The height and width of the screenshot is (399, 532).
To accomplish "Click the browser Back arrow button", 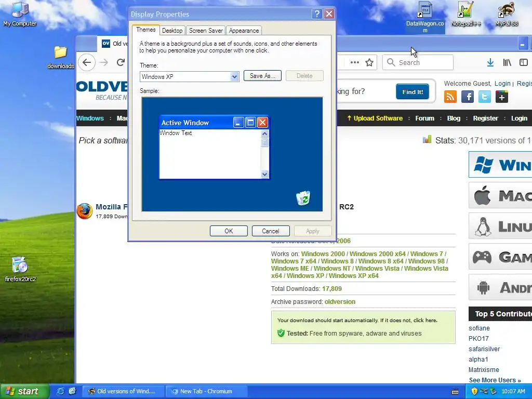I will (x=87, y=62).
